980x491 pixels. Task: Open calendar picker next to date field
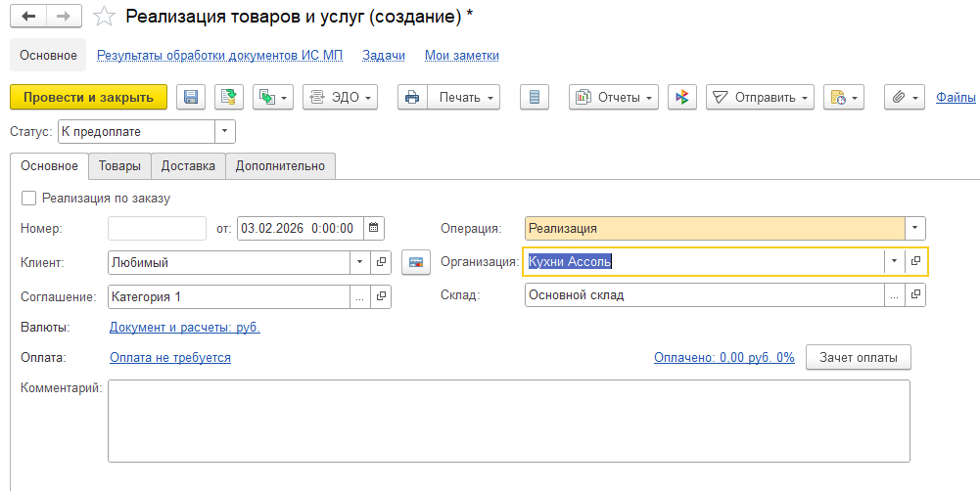373,228
